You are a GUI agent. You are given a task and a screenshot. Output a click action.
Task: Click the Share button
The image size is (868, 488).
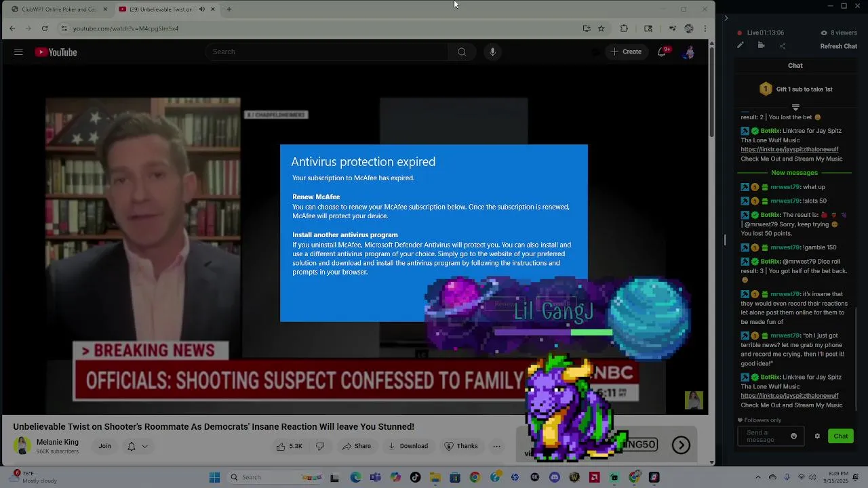pos(357,446)
